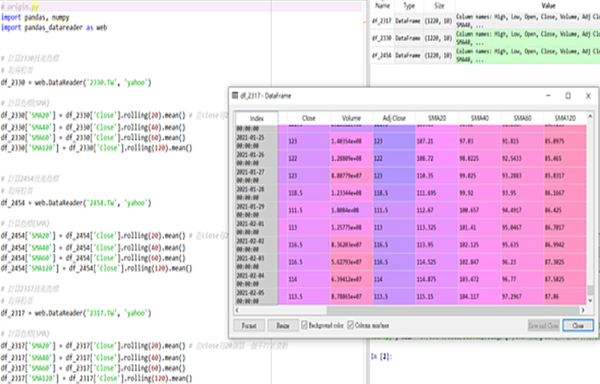The width and height of the screenshot is (600, 384).
Task: Click the vertical scrollbar down arrow
Action: (590, 301)
